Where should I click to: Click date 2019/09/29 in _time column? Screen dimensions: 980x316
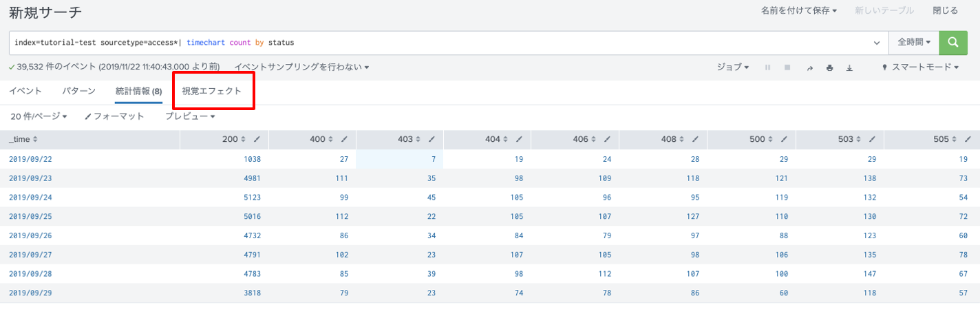pyautogui.click(x=29, y=293)
